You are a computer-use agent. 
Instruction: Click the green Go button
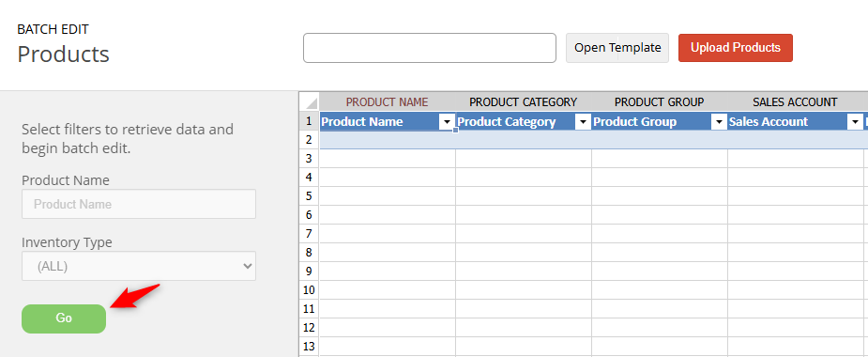[x=64, y=318]
